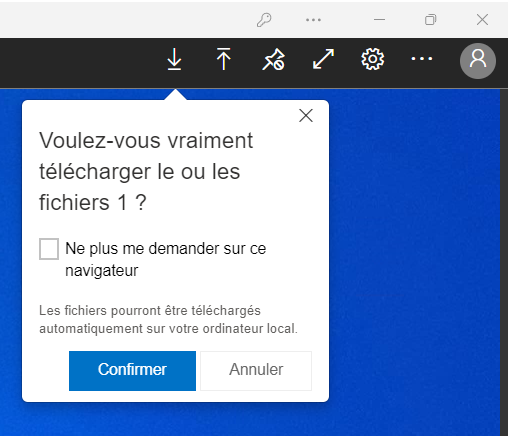
Task: Confirm download with the Confirmer button
Action: click(132, 371)
